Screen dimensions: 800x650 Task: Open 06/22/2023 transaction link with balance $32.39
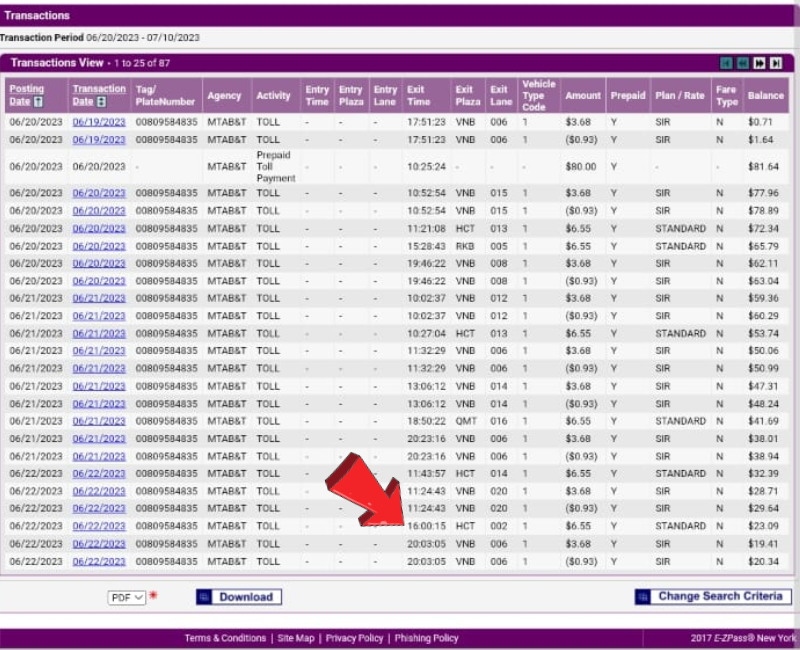point(99,474)
